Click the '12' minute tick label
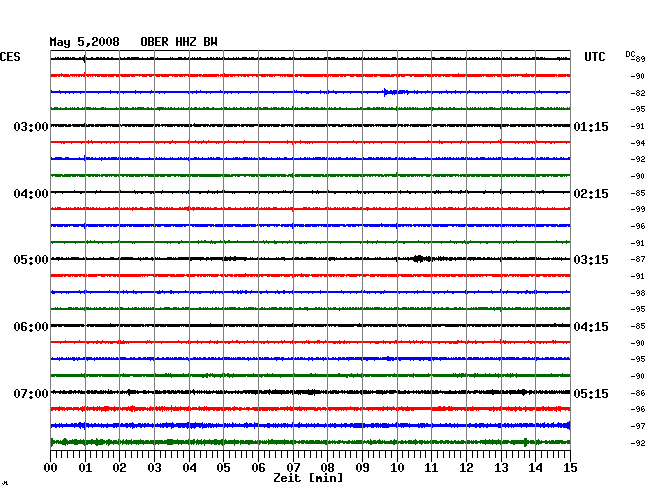The image size is (650, 494). 466,468
